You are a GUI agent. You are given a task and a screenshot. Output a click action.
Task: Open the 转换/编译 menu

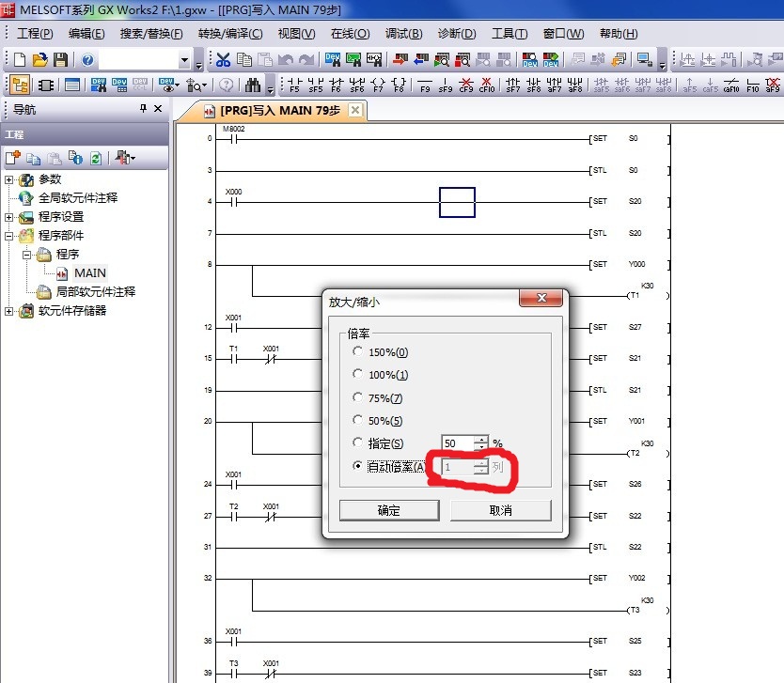click(x=230, y=34)
